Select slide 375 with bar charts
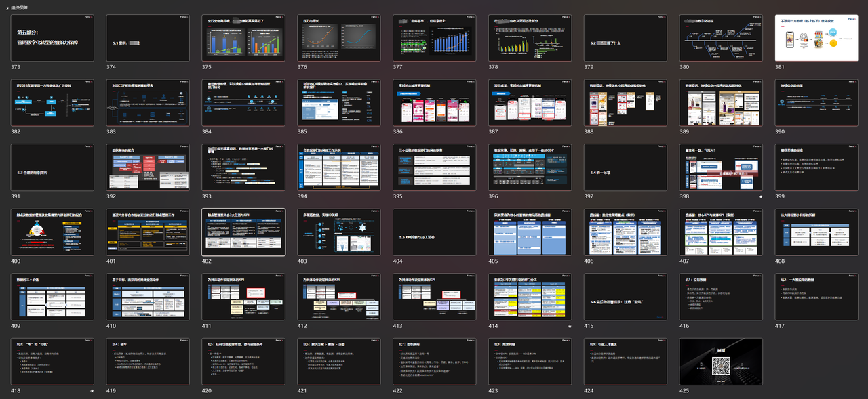 (x=243, y=38)
